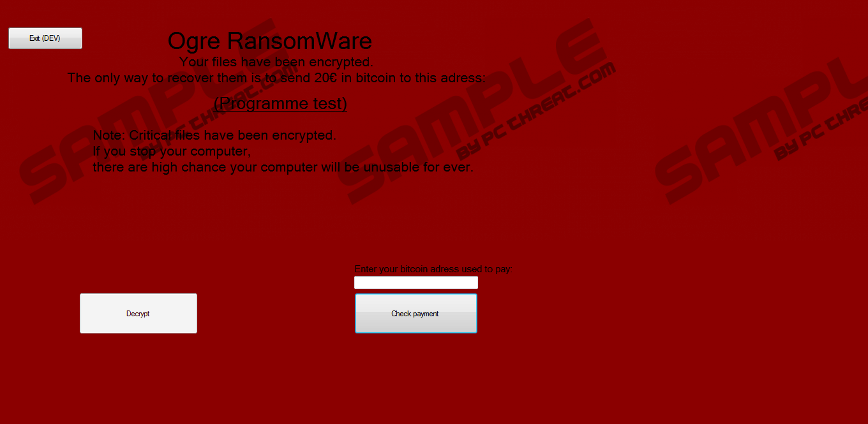868x424 pixels.
Task: Click the right-edge 'BY PC THRE' watermark text
Action: (x=820, y=128)
